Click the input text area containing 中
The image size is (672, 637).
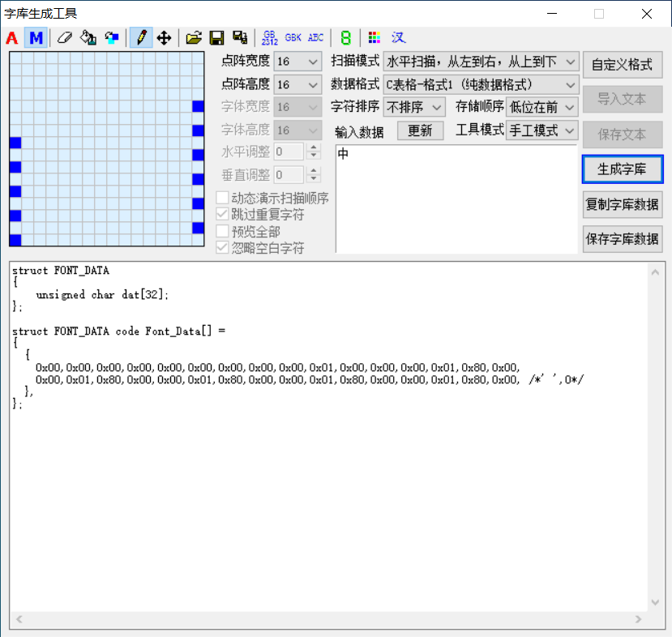[456, 199]
